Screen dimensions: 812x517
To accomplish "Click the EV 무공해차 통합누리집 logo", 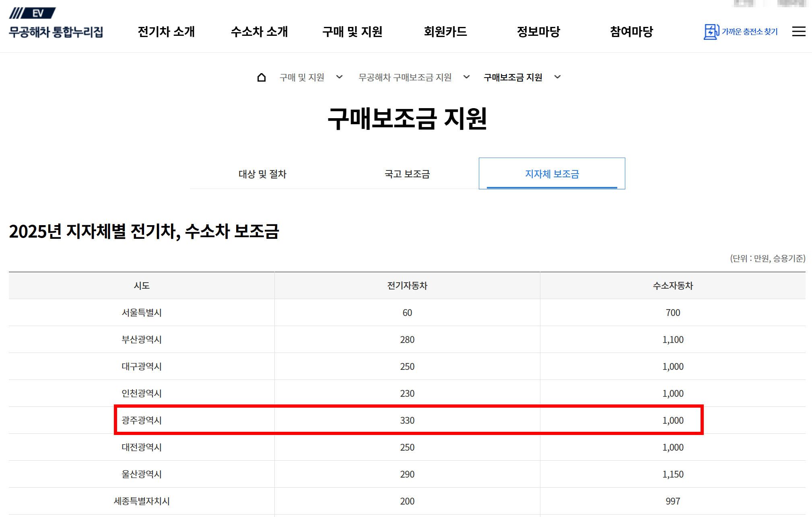I will click(x=56, y=23).
